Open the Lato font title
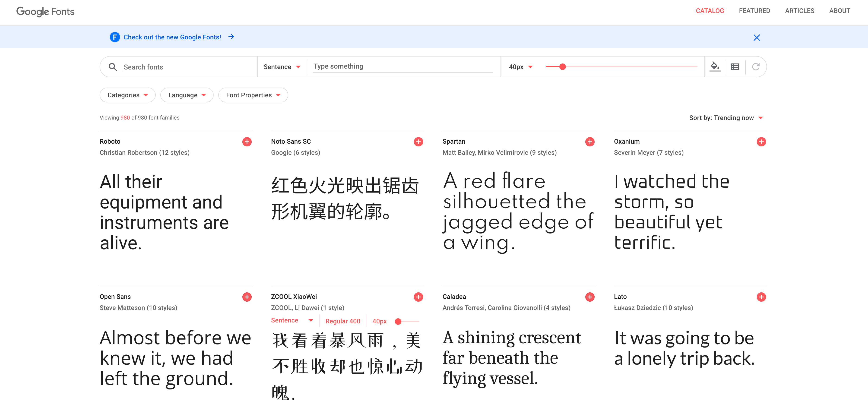Viewport: 868px width, 417px height. (620, 297)
